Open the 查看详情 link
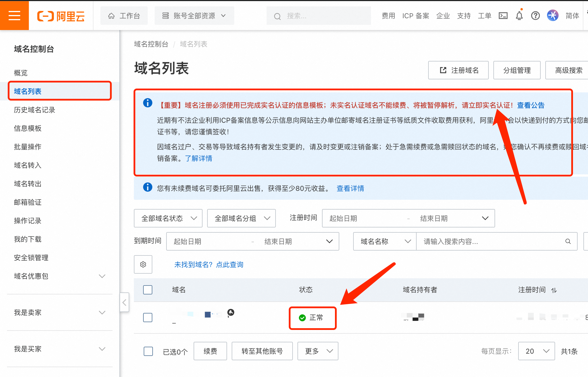Viewport: 588px width, 377px height. tap(350, 188)
